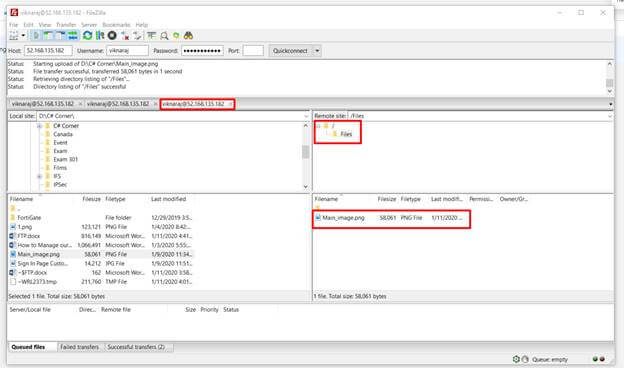The height and width of the screenshot is (368, 624).
Task: Click message log vertical scrollbar
Action: (609, 78)
